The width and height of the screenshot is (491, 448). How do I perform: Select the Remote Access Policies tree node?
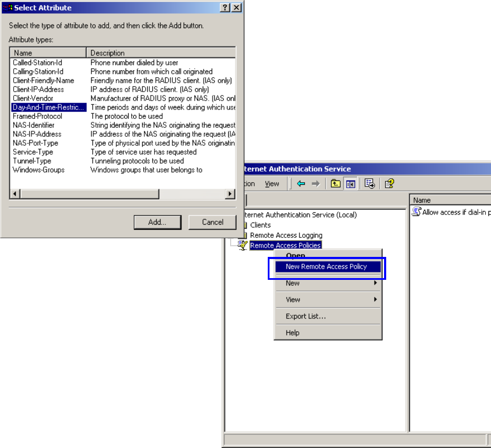tap(286, 245)
